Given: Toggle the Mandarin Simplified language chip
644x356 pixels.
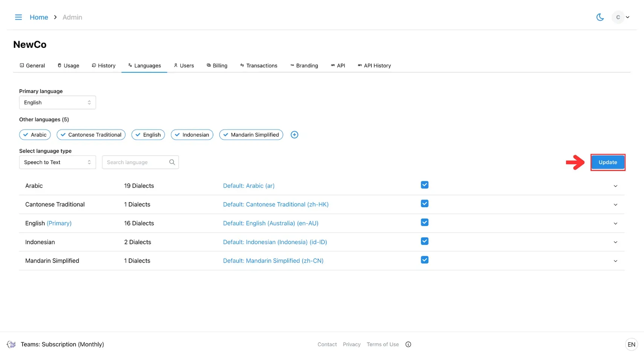Looking at the screenshot, I should click(251, 135).
